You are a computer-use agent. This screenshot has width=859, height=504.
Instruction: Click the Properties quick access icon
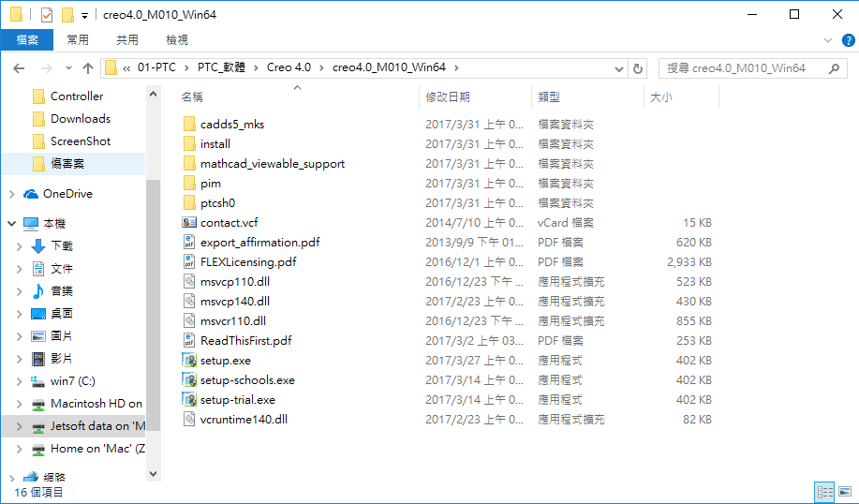tap(47, 15)
